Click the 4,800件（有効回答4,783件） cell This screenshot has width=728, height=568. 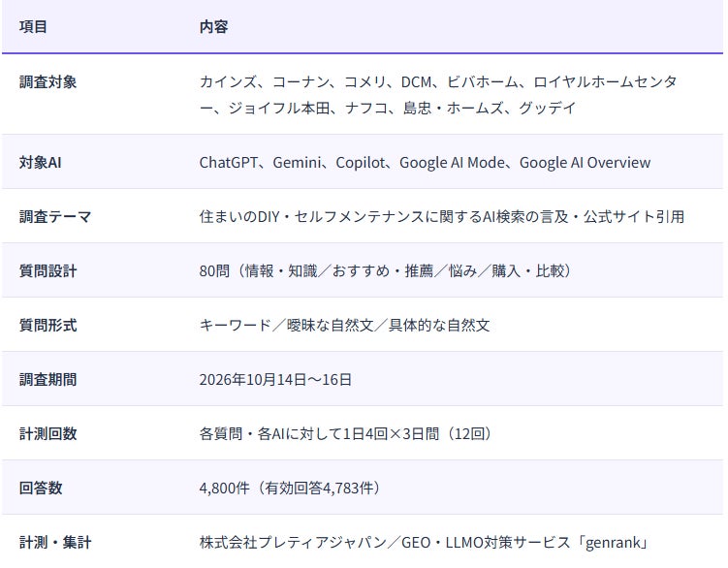coord(290,489)
